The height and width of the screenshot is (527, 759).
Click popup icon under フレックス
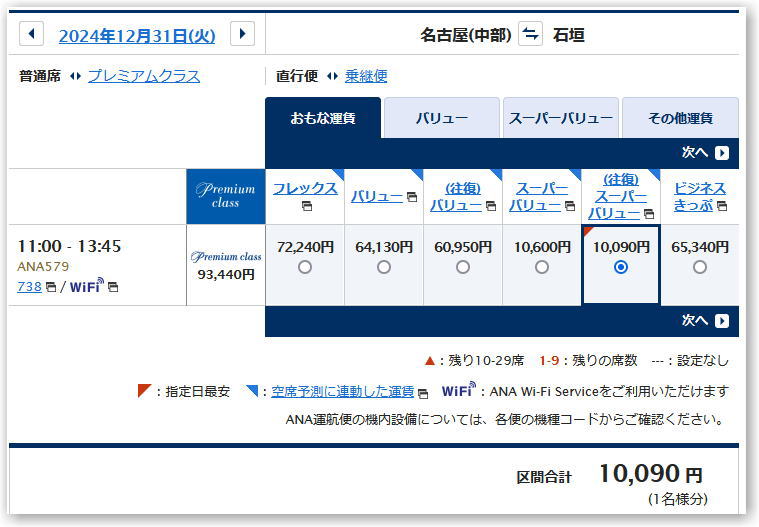[307, 207]
